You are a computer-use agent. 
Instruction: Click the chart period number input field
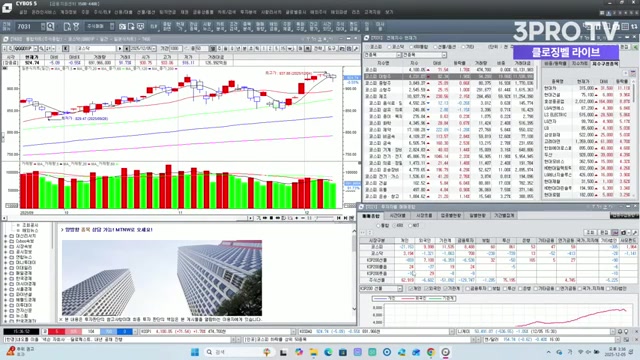tap(176, 48)
